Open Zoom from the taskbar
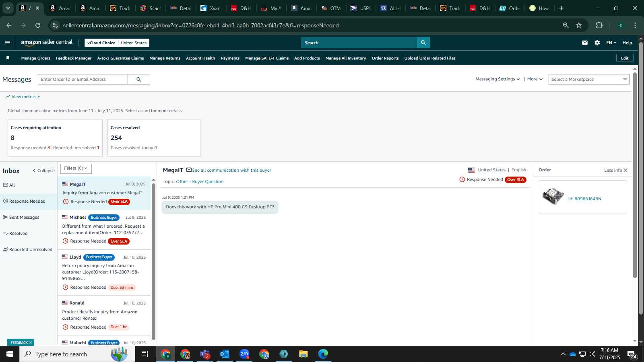The height and width of the screenshot is (362, 644). click(x=244, y=354)
